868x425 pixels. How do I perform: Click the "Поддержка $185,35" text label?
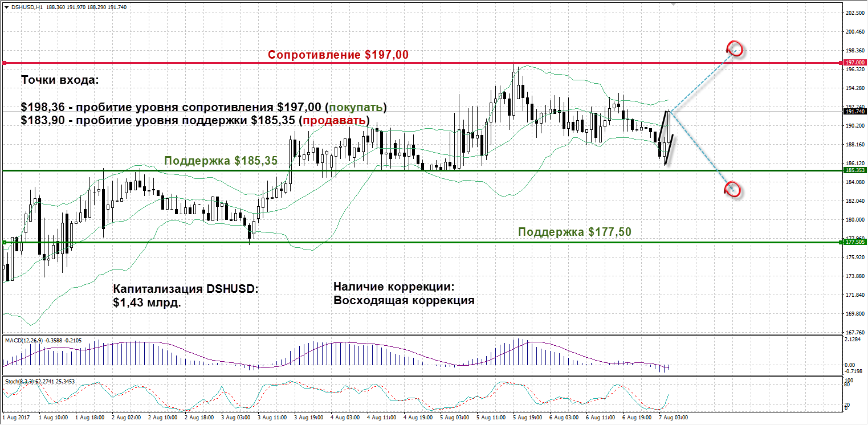(221, 161)
